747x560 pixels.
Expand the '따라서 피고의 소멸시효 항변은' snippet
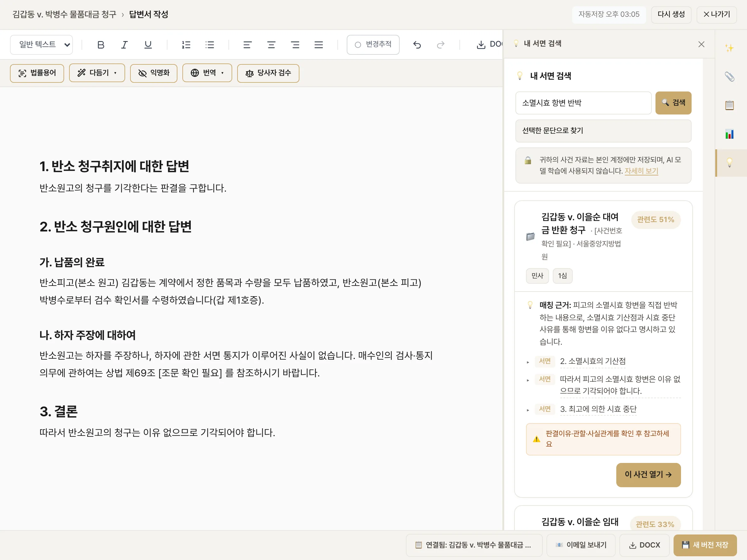coord(620,385)
